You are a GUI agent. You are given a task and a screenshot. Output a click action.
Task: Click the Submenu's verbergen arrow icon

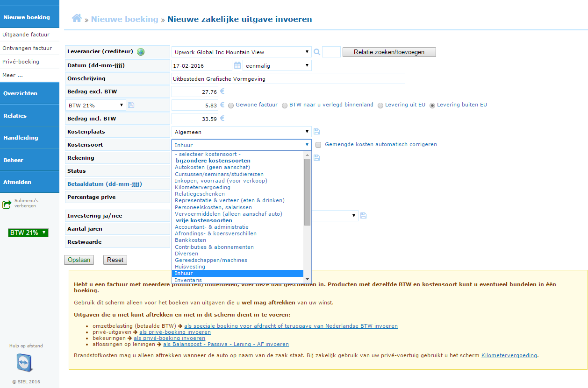[7, 204]
